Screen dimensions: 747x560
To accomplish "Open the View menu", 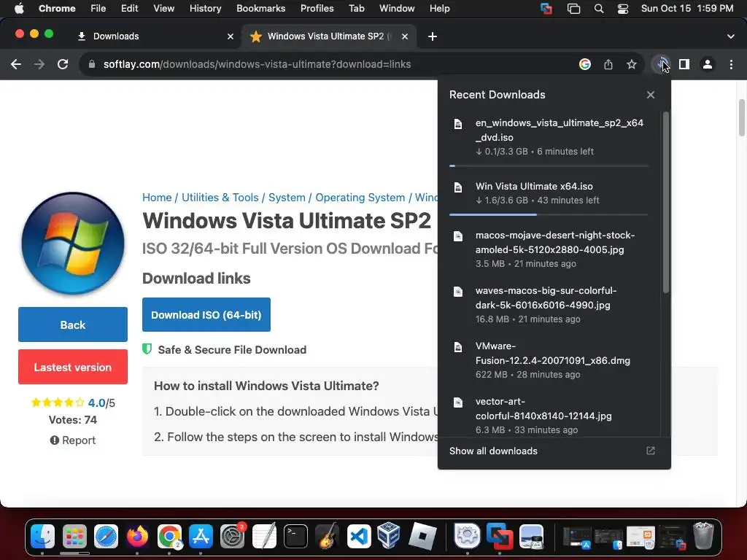I will pyautogui.click(x=164, y=8).
